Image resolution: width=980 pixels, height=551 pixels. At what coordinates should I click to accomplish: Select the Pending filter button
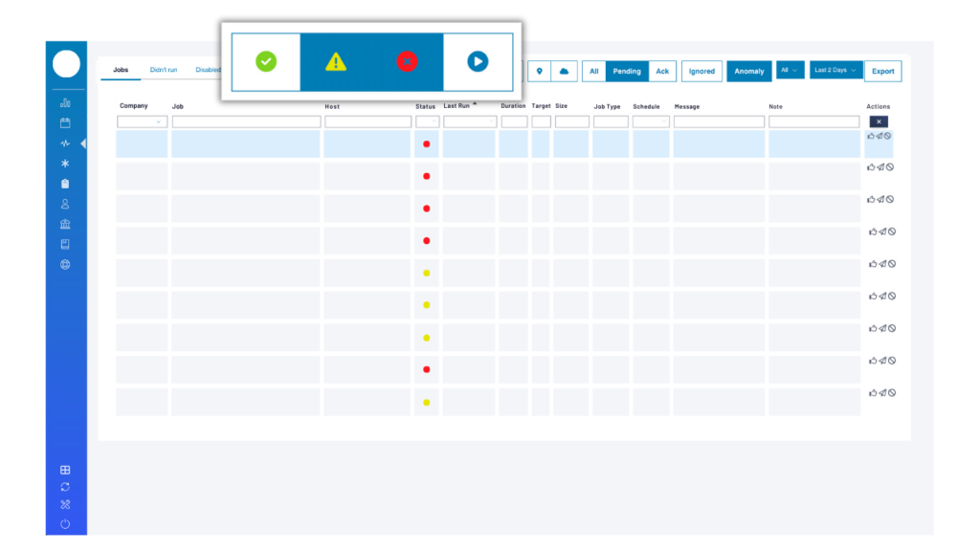click(627, 71)
